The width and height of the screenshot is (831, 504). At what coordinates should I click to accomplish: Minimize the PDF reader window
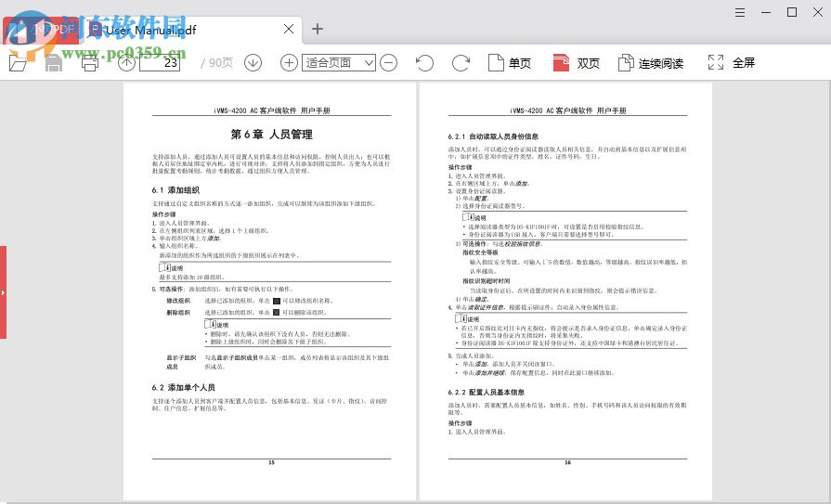click(x=766, y=12)
